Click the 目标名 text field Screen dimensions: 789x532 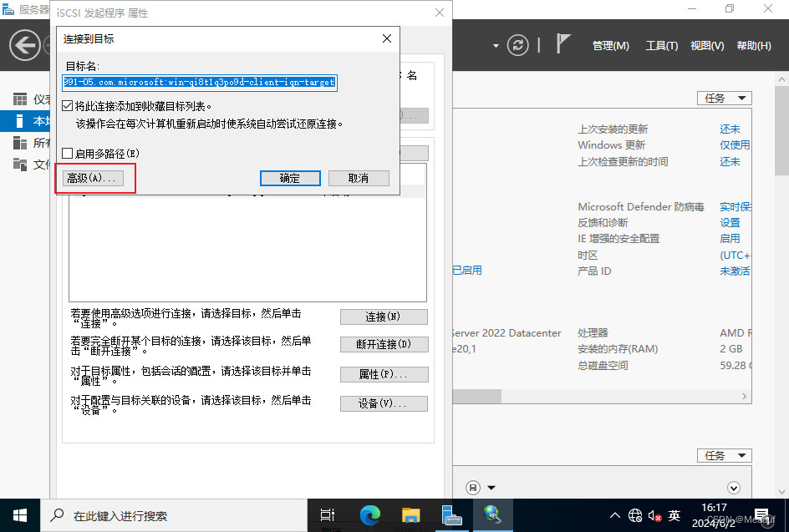tap(199, 83)
